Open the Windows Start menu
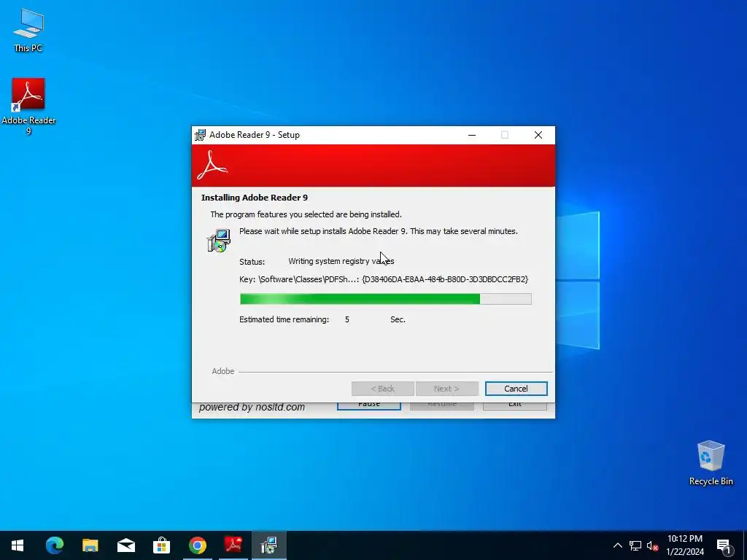The height and width of the screenshot is (560, 747). point(18,545)
